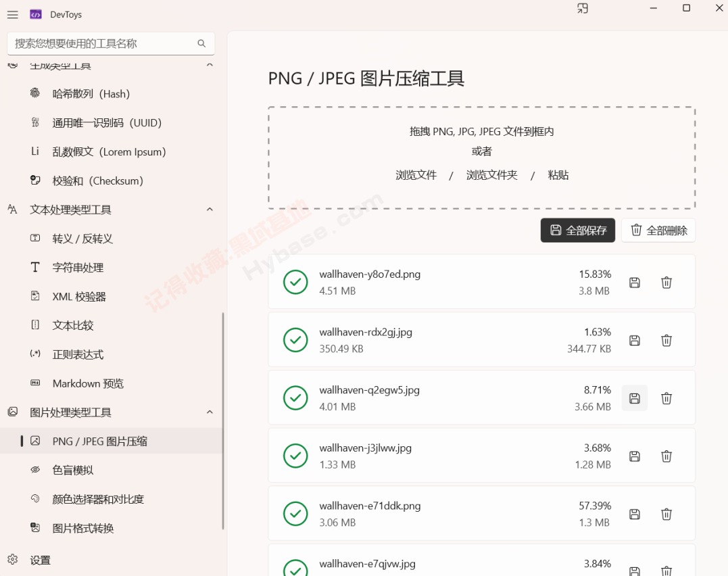Open the 转义 / 反转义 tool
This screenshot has height=576, width=728.
(x=112, y=238)
